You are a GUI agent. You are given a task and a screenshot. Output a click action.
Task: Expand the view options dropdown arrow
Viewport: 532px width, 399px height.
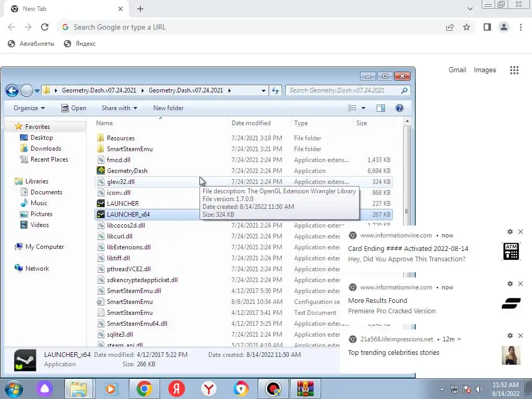coord(363,108)
